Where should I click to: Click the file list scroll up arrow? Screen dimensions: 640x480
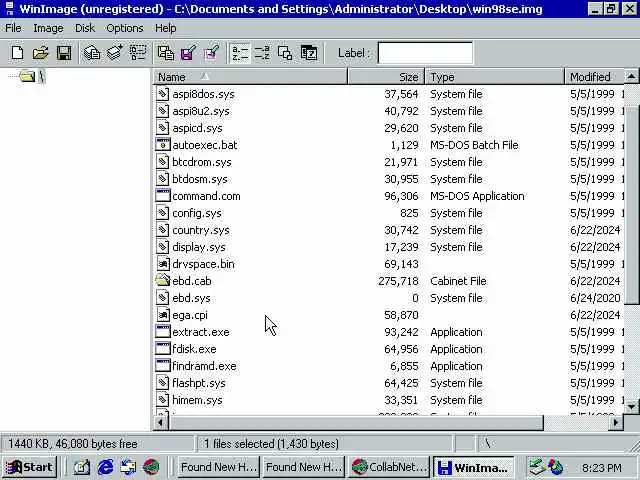tap(631, 76)
